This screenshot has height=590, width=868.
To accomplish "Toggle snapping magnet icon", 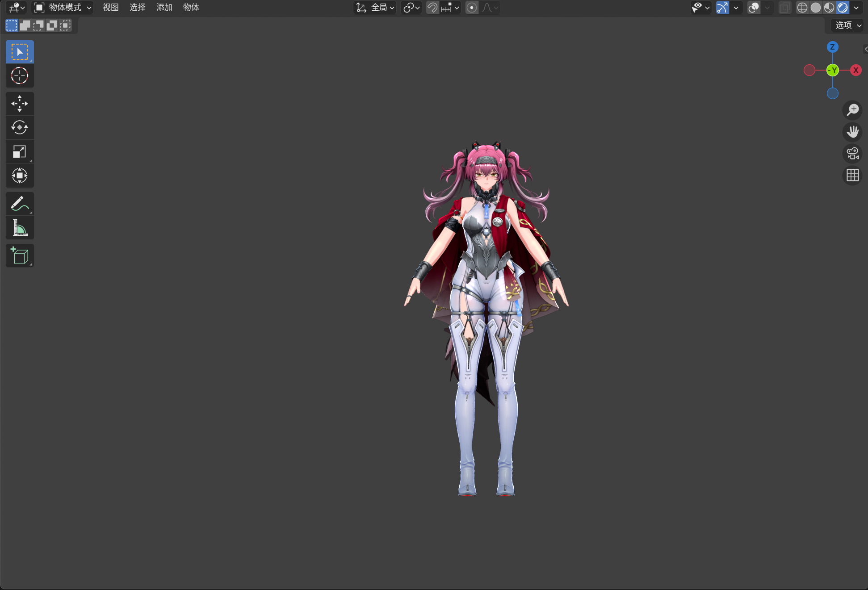I will coord(432,8).
